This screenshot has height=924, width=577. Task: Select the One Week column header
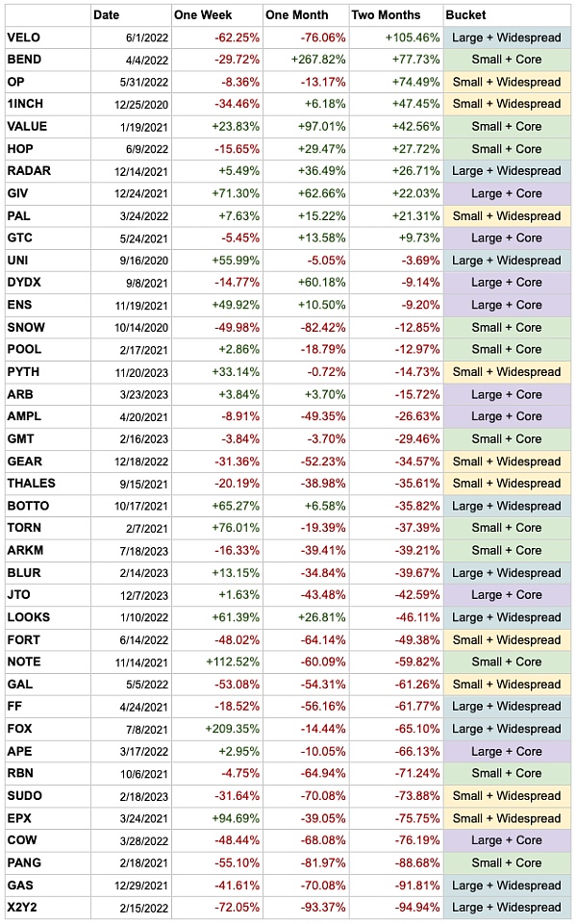(203, 14)
